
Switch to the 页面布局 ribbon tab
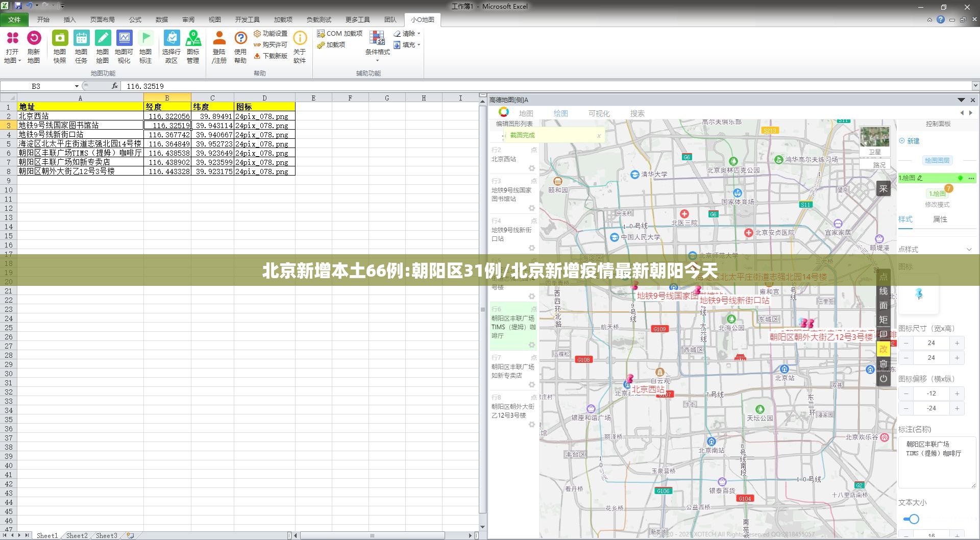coord(103,20)
